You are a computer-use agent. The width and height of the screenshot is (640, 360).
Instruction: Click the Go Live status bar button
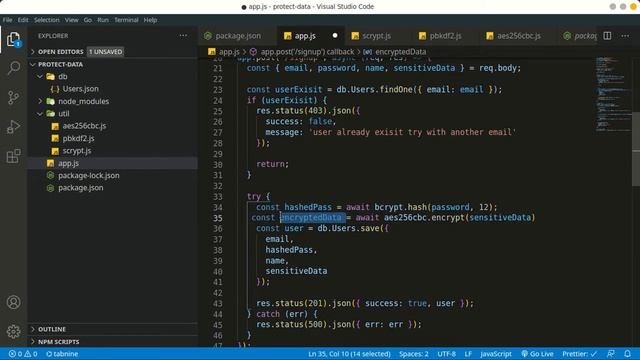click(x=537, y=354)
